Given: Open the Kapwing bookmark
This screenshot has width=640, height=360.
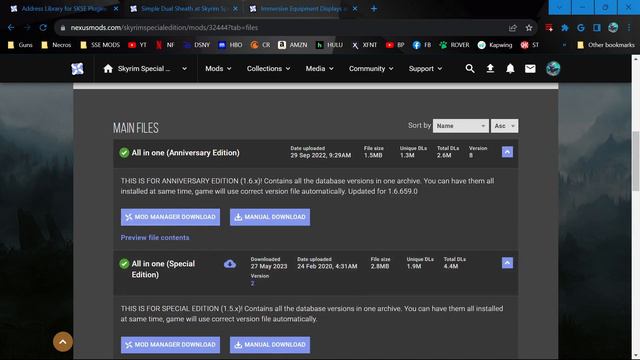Looking at the screenshot, I should pyautogui.click(x=495, y=45).
